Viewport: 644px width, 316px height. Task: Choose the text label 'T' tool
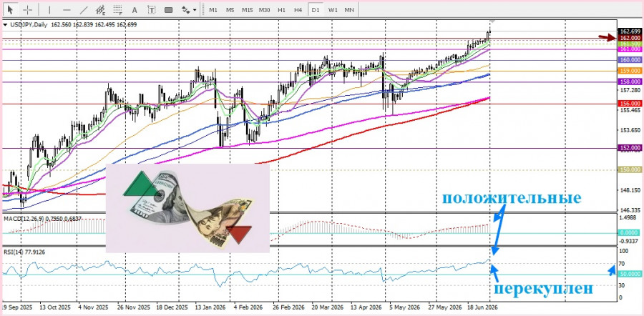point(152,9)
